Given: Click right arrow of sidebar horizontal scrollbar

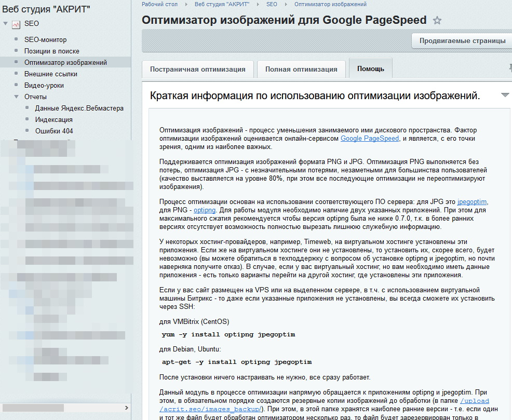Looking at the screenshot, I should (126, 408).
